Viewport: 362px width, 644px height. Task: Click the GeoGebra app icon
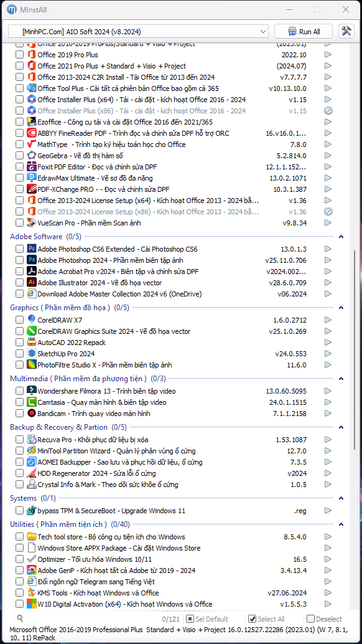tap(31, 155)
